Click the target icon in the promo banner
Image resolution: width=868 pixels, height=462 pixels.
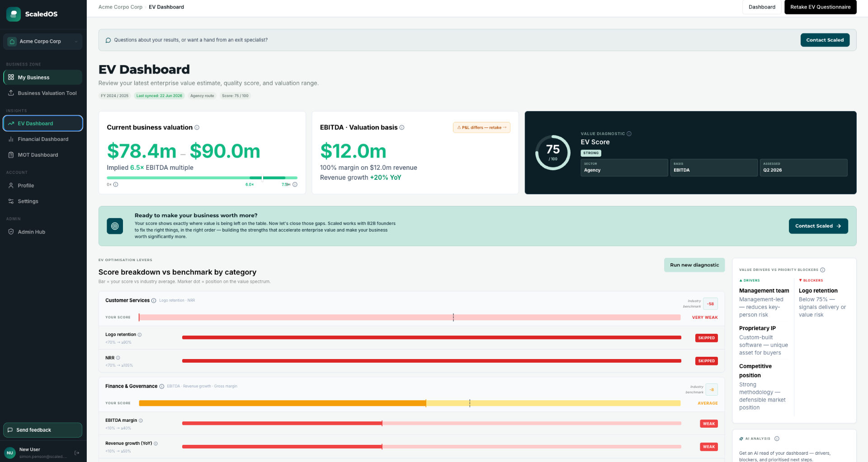click(115, 226)
